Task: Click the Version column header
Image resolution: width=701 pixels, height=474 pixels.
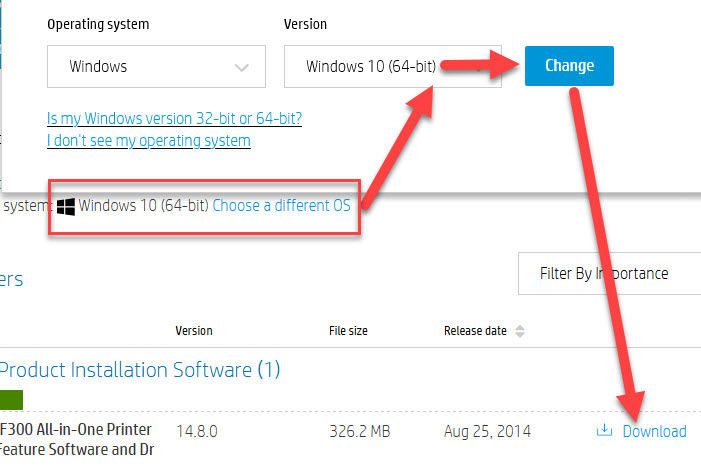Action: point(194,331)
